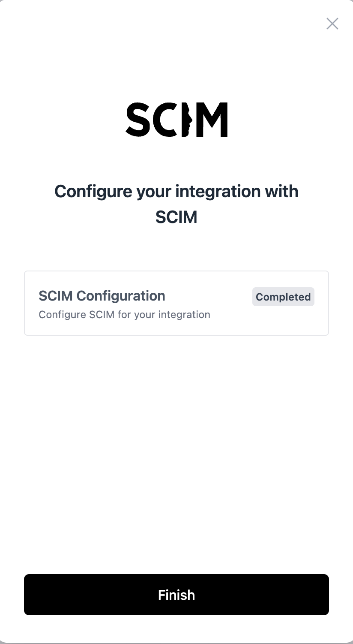Click the "SCIM" word below the heading line
353x644 pixels.
(176, 217)
